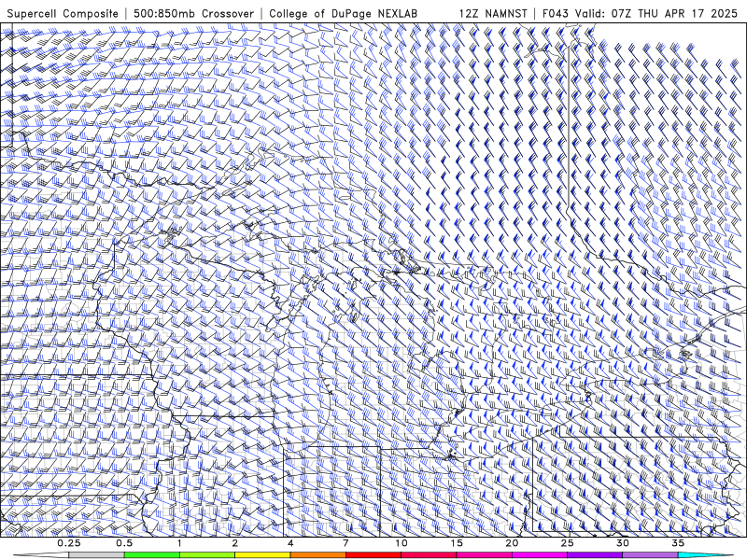747x560 pixels.
Task: Click the gray 0.25–0.5 color bar segment
Action: (96, 555)
